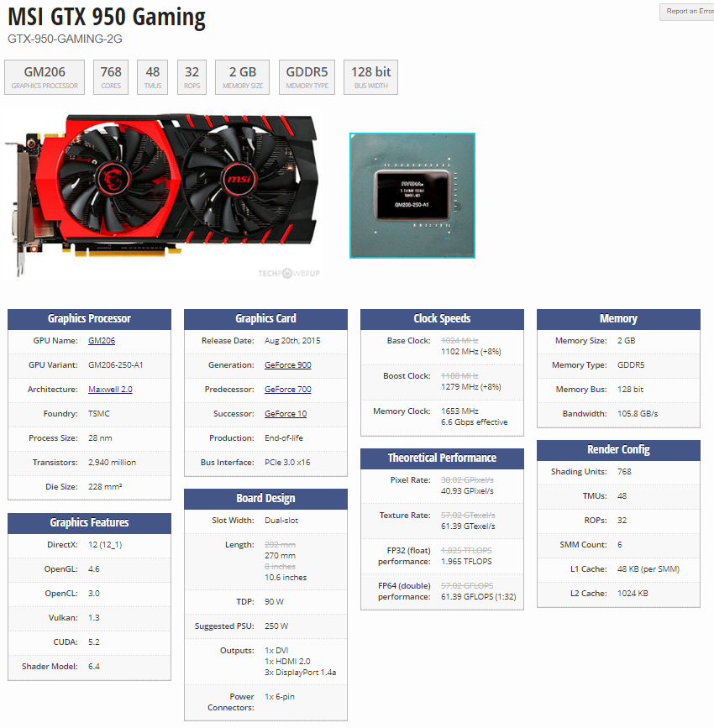Viewport: 714px width, 728px height.
Task: Click the GM206-250-A1 GPU chip image
Action: 412,196
